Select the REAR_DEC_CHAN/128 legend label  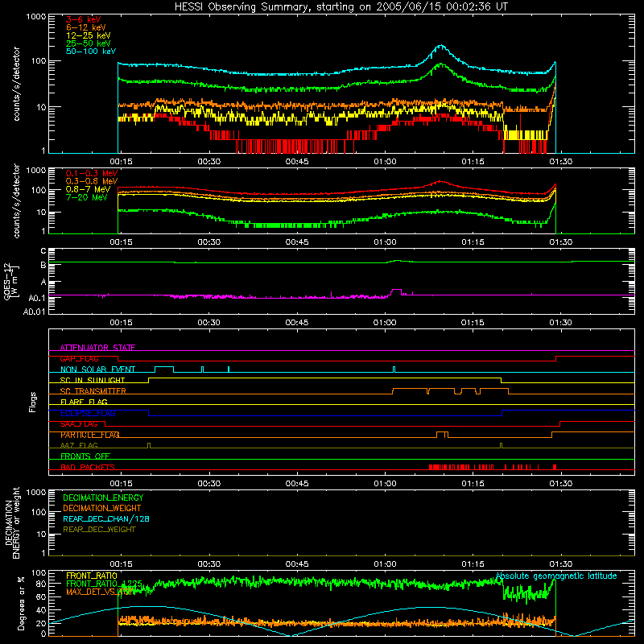tap(106, 518)
